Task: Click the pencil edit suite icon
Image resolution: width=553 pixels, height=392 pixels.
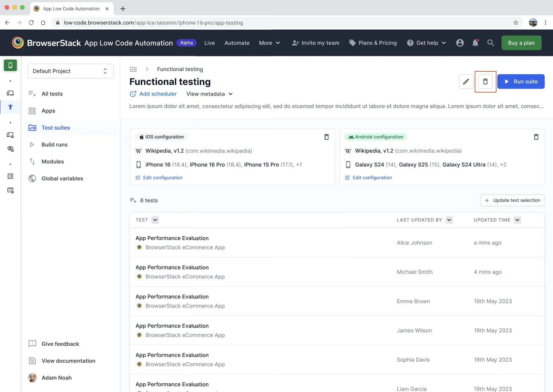Action: 466,81
